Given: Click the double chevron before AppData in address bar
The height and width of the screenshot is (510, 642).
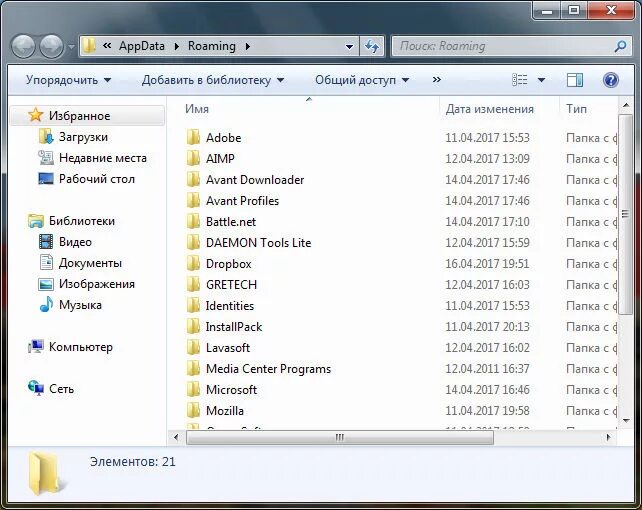Looking at the screenshot, I should tap(107, 46).
